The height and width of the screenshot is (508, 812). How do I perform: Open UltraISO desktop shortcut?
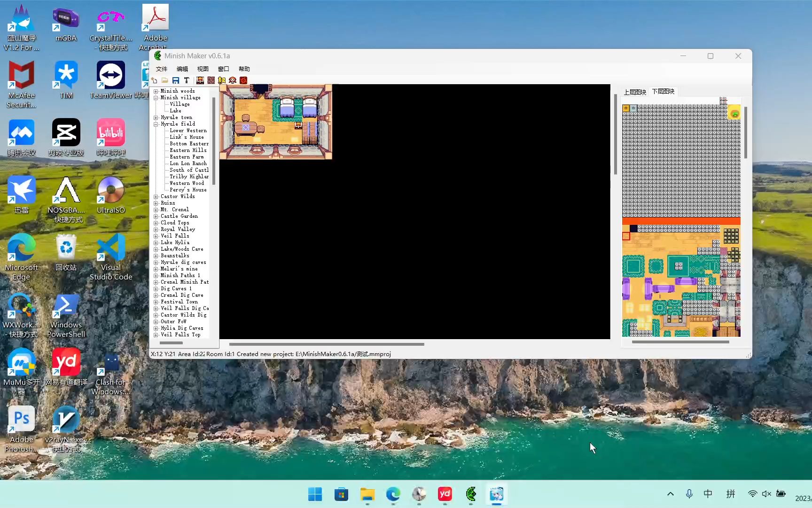111,195
